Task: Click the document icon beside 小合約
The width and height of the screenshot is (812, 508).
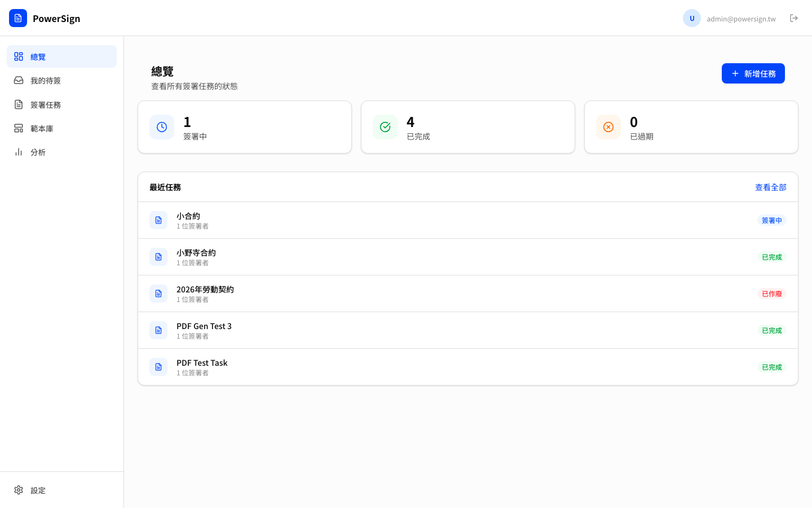Action: [x=158, y=220]
